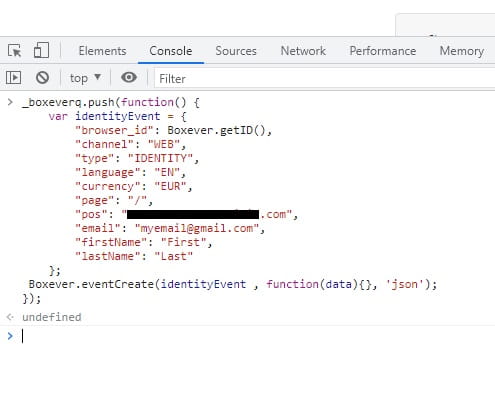Place cursor in the console prompt line
Image resolution: width=495 pixels, height=399 pixels.
[x=258, y=336]
